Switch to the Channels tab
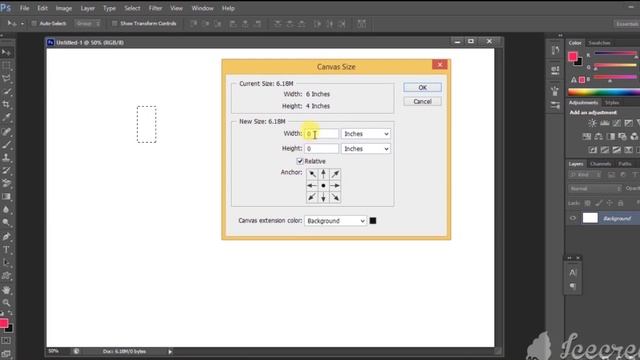The width and height of the screenshot is (640, 360). point(601,164)
